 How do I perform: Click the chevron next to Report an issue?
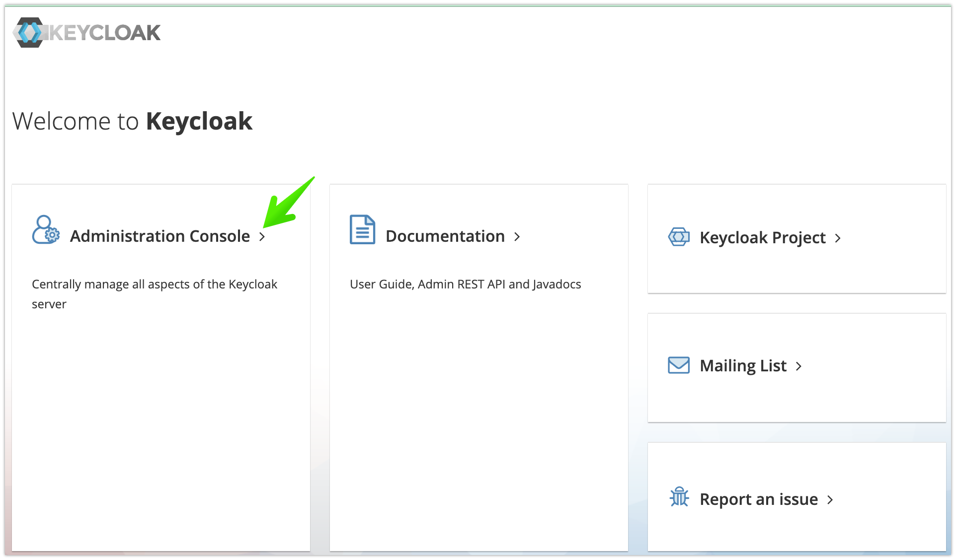click(x=830, y=500)
